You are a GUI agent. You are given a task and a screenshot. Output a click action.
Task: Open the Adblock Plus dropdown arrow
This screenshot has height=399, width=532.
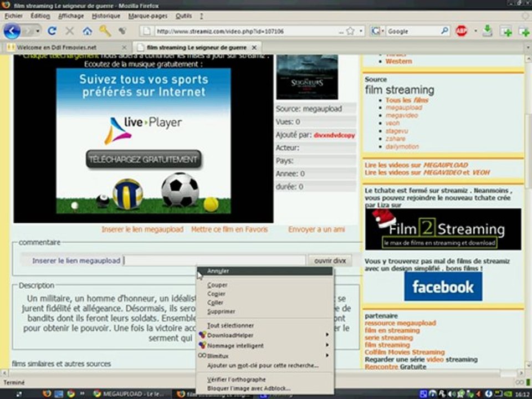tap(475, 31)
